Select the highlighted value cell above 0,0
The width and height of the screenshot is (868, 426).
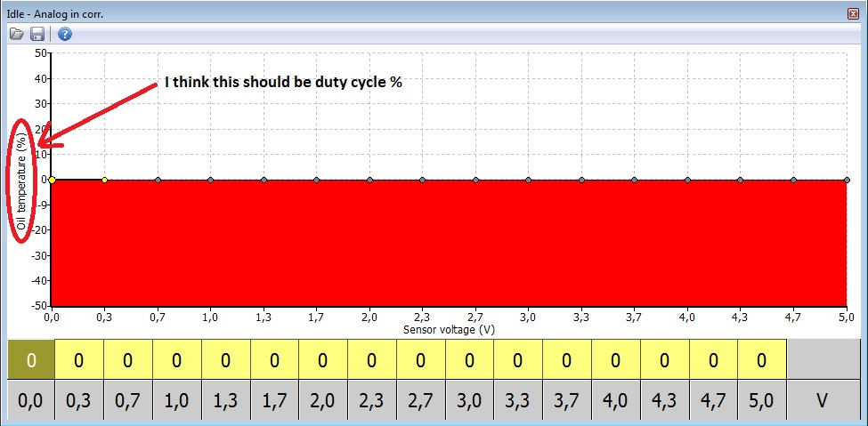point(29,360)
